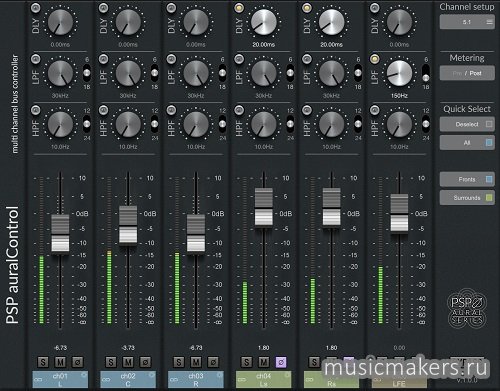Solo channel ch04 Ls with the S button

click(247, 362)
